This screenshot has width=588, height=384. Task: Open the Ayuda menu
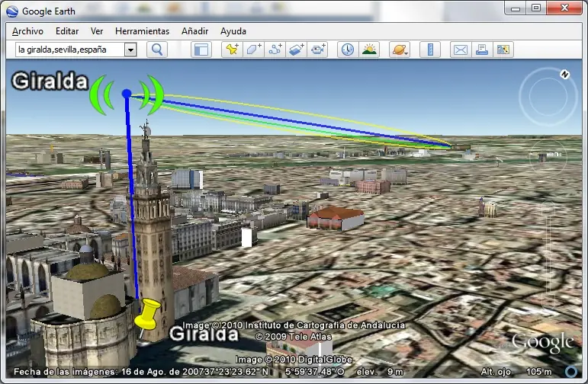233,31
